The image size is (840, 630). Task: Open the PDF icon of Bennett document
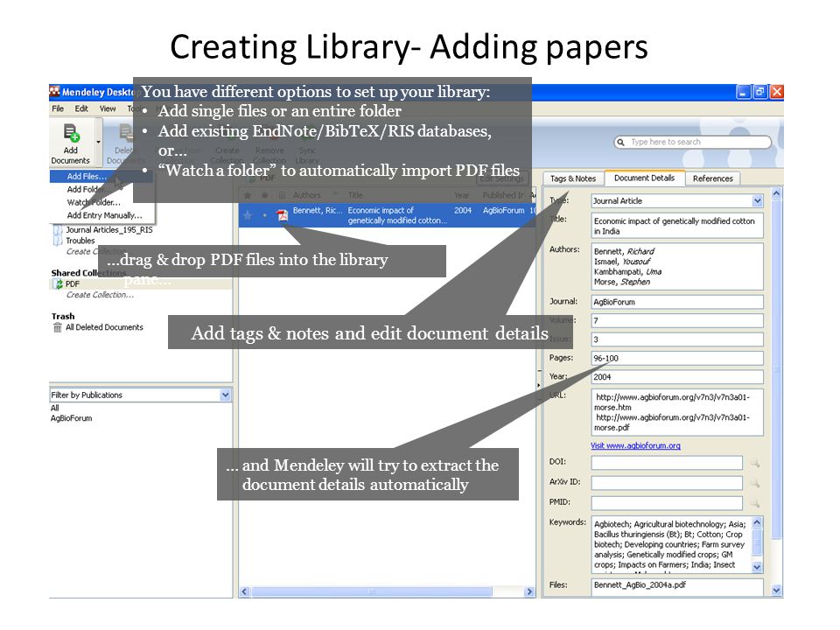282,215
